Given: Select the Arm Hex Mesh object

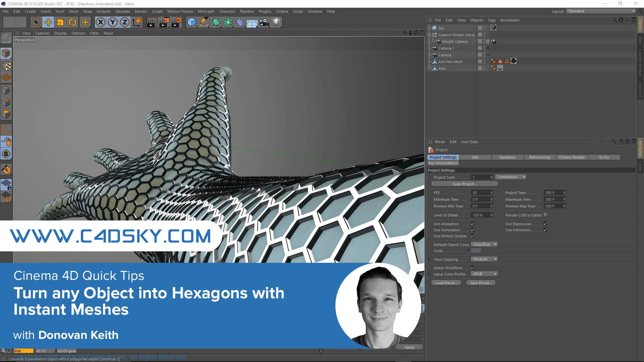Looking at the screenshot, I should click(450, 61).
